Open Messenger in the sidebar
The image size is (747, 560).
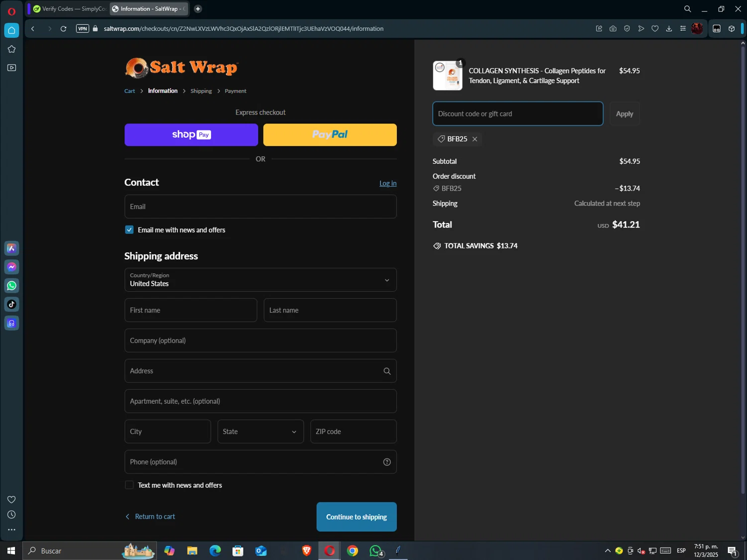(x=11, y=267)
